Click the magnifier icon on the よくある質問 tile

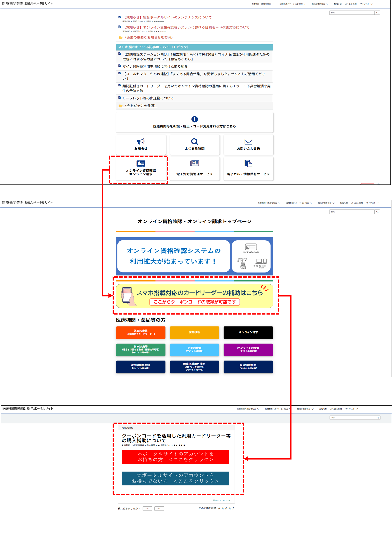tap(194, 142)
